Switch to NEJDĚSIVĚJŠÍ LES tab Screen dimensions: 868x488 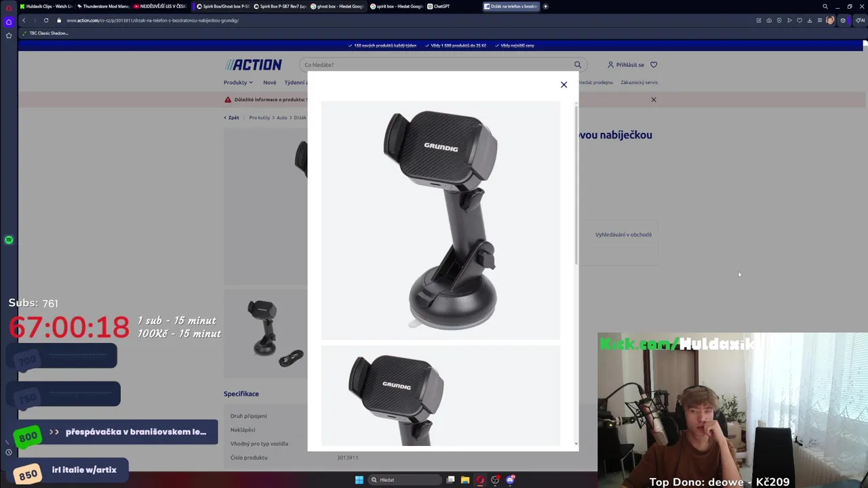[x=159, y=6]
